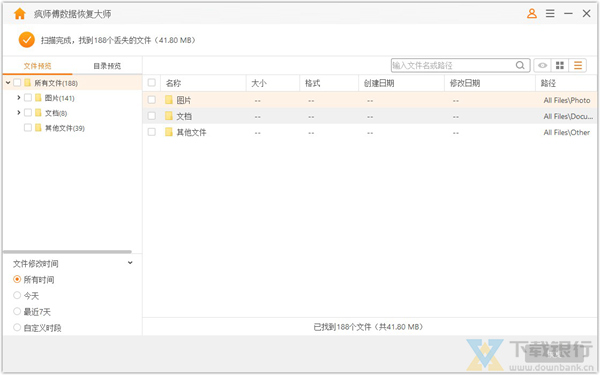Expand the 文档(8) tree node
This screenshot has height=375, width=600.
[x=18, y=112]
